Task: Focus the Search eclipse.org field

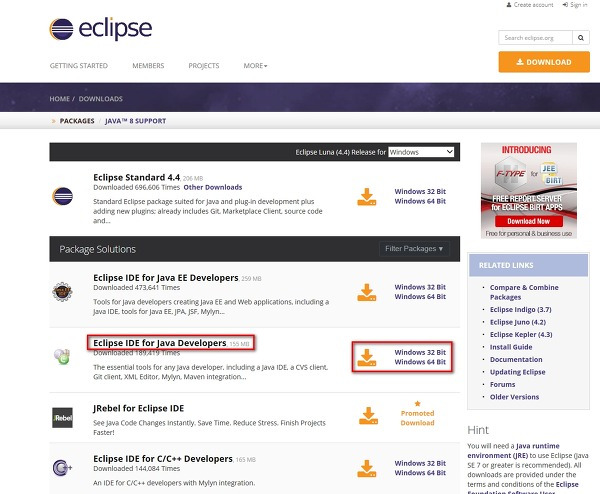Action: coord(535,38)
